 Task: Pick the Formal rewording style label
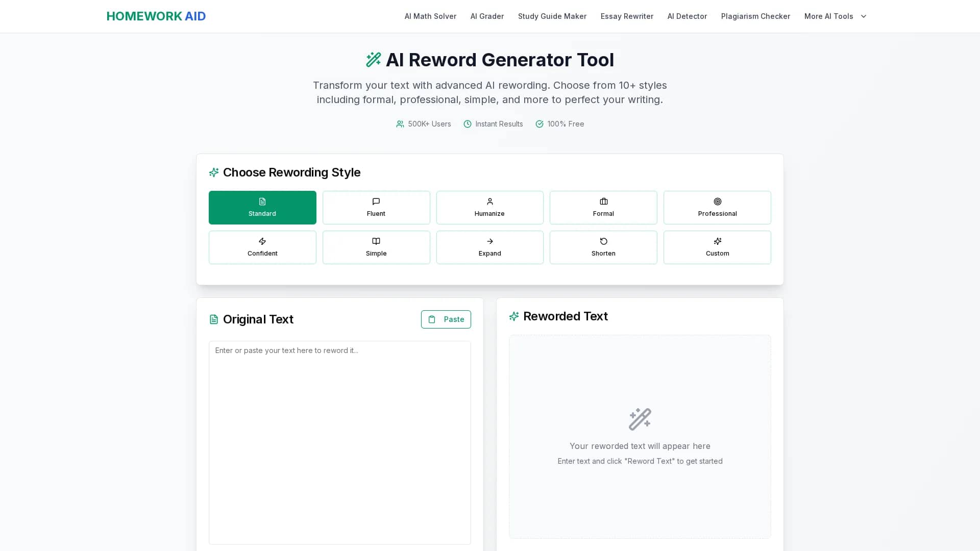[603, 214]
